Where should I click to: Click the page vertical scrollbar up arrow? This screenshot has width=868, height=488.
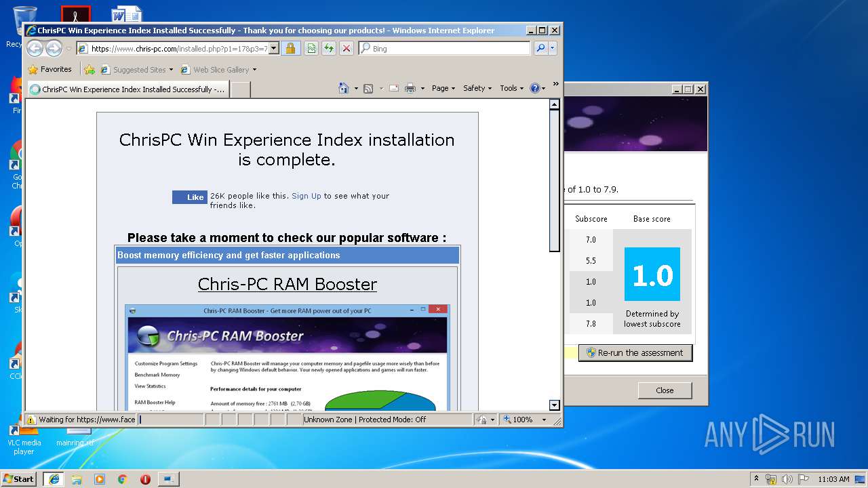point(554,104)
